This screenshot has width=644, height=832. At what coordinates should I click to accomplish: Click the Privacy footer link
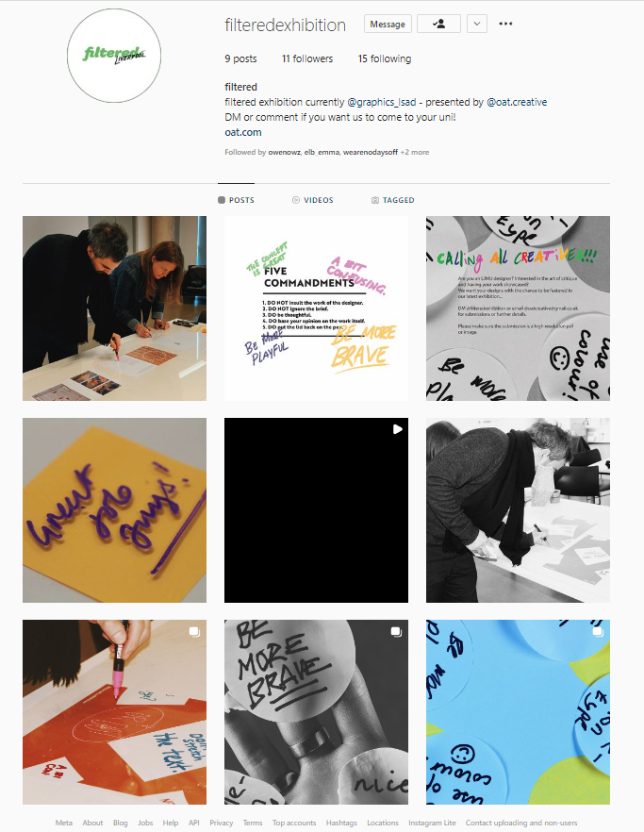[222, 823]
